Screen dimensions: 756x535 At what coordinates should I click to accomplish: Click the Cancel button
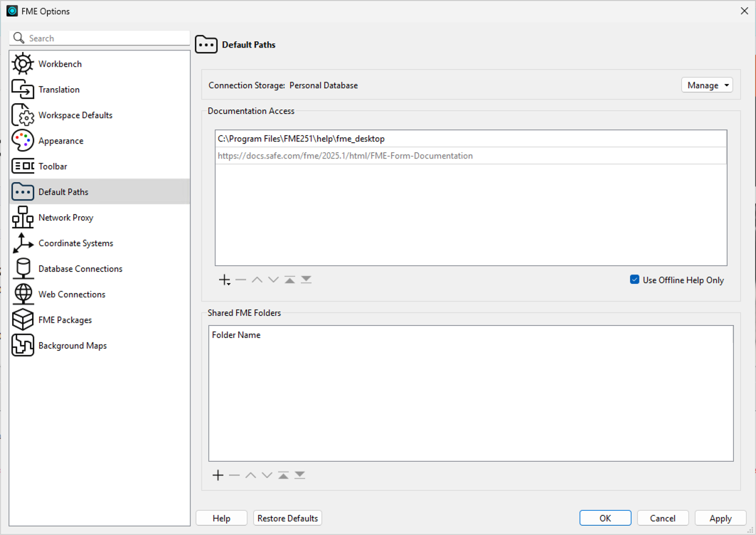coord(662,518)
